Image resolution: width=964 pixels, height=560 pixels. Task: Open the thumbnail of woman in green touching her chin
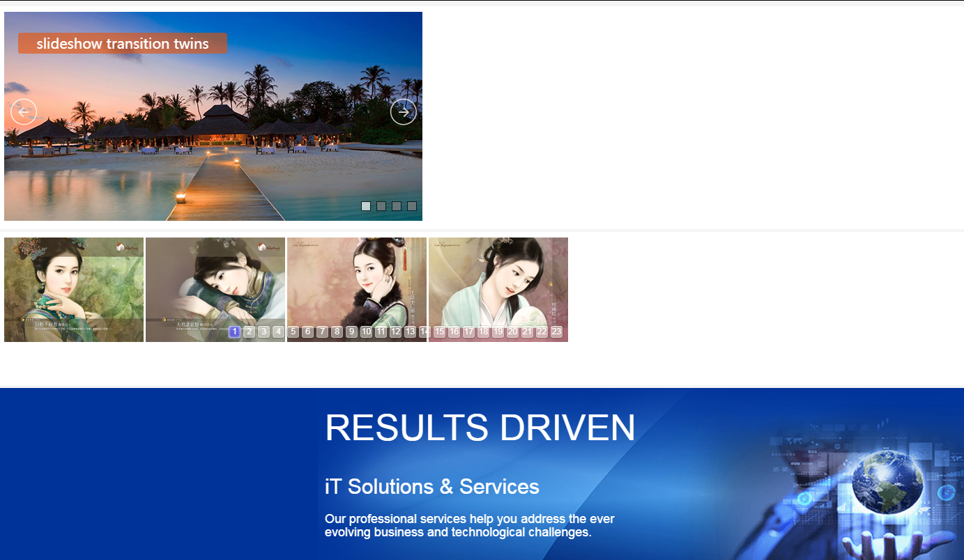[x=74, y=290]
